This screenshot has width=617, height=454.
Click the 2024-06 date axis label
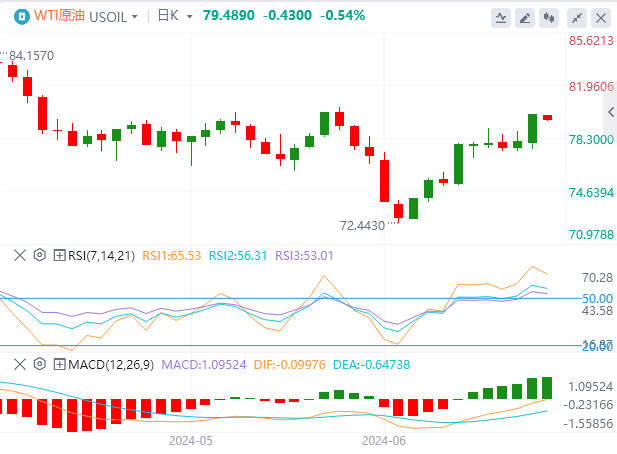click(x=384, y=441)
